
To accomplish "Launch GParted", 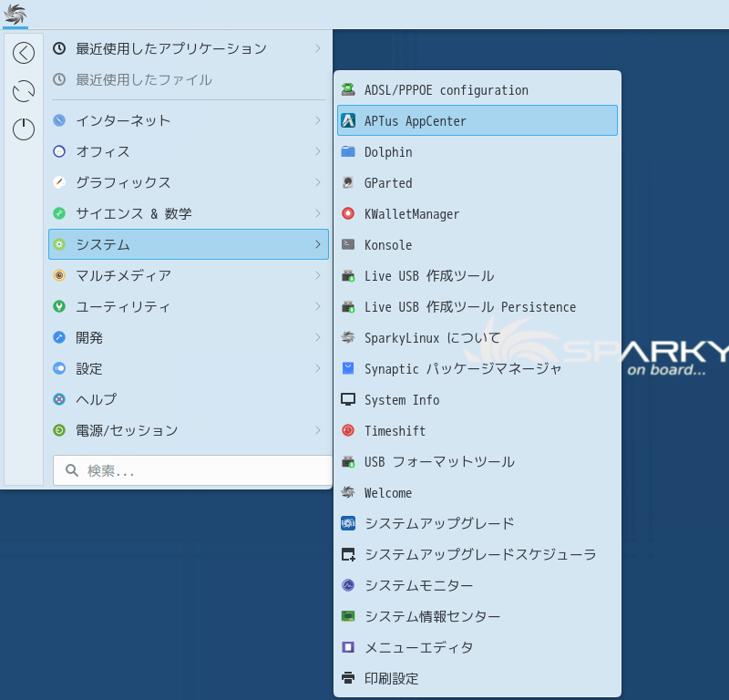I will pos(477,183).
